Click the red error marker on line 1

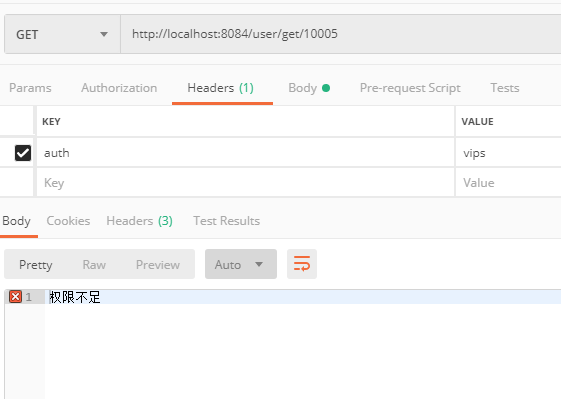[15, 297]
